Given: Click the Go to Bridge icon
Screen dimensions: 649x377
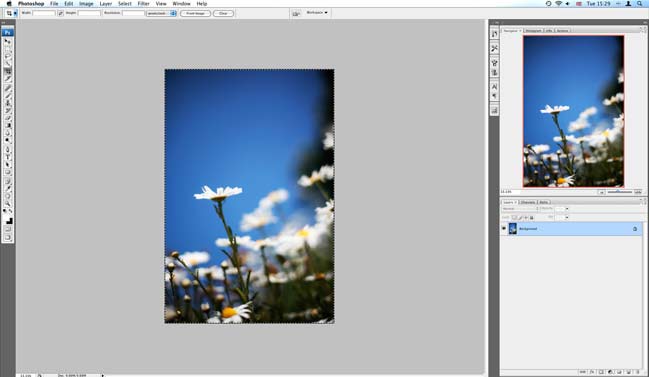Looking at the screenshot, I should [296, 13].
